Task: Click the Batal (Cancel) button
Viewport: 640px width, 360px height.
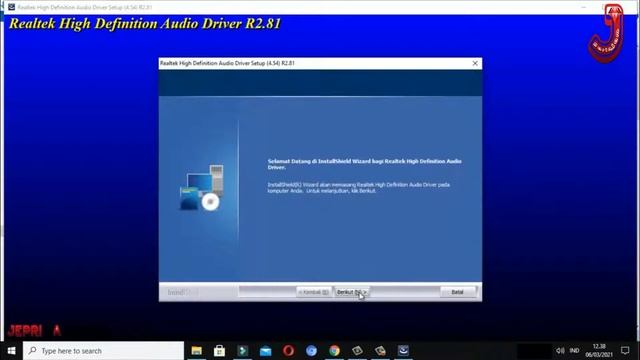Action: pos(458,292)
